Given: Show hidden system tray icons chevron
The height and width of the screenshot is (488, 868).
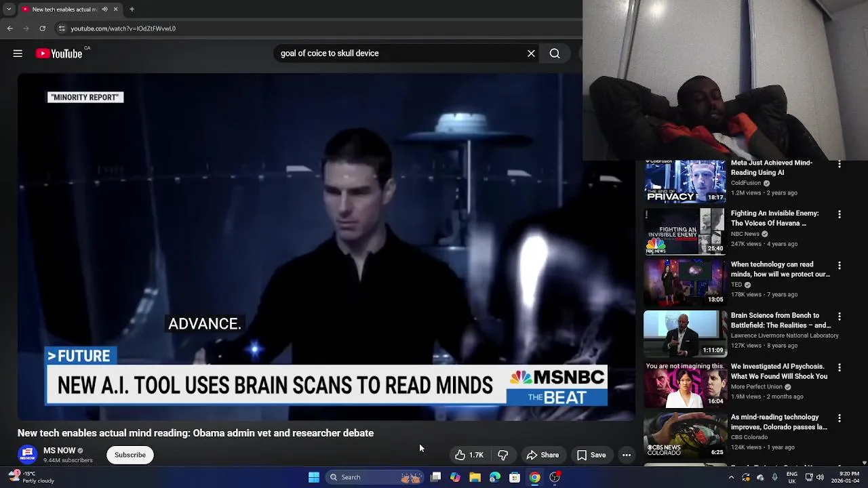Looking at the screenshot, I should tap(731, 477).
